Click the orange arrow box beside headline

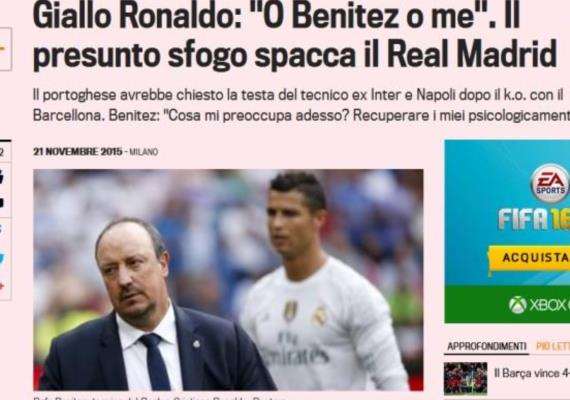5,49
